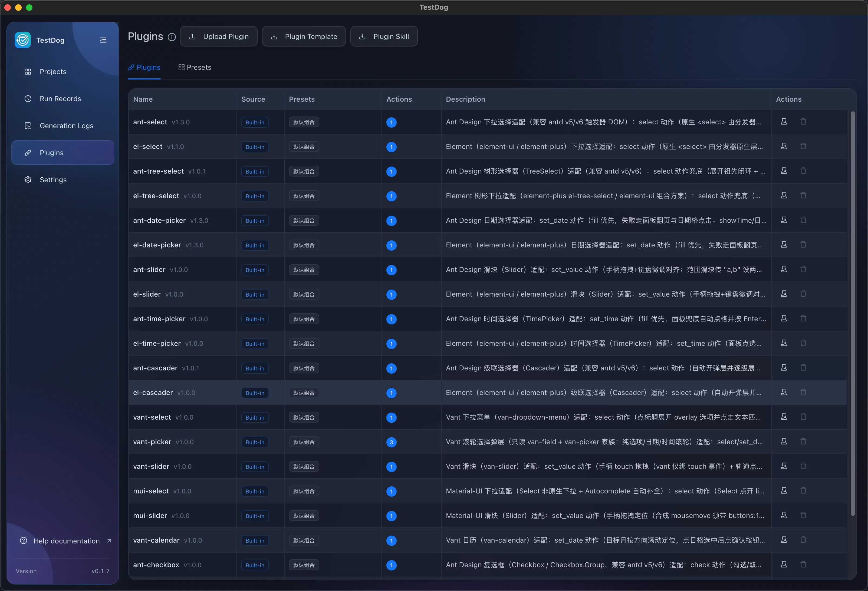Click flask icon in mui-select row
868x591 pixels.
click(784, 491)
